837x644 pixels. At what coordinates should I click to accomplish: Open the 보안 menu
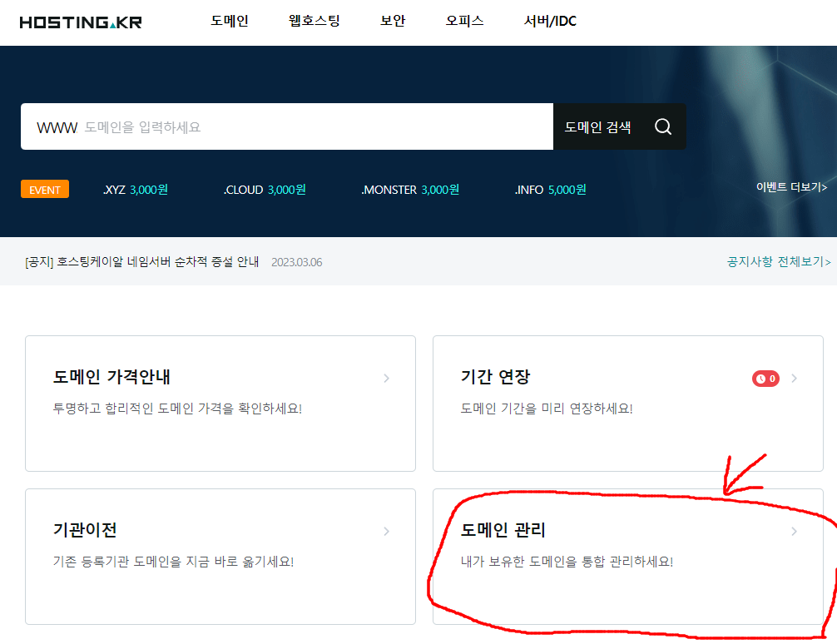[393, 21]
